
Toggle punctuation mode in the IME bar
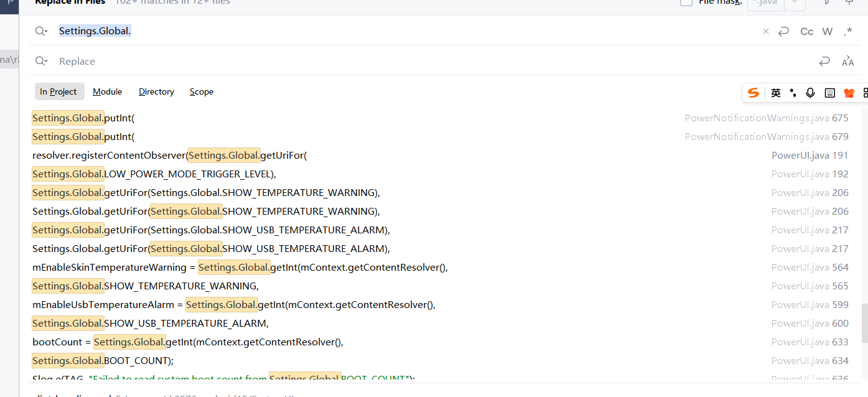tap(793, 93)
